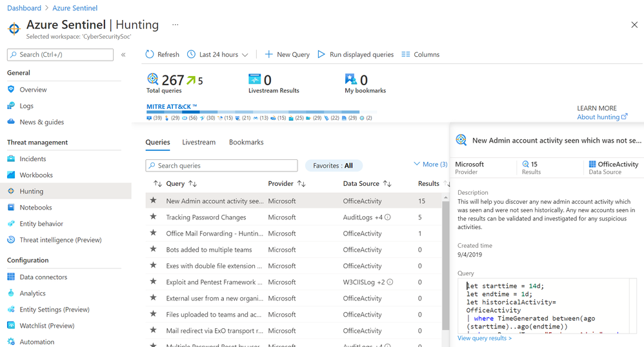Toggle favorite star for Mail redirect via ExO transport
This screenshot has height=347, width=644.
point(153,330)
